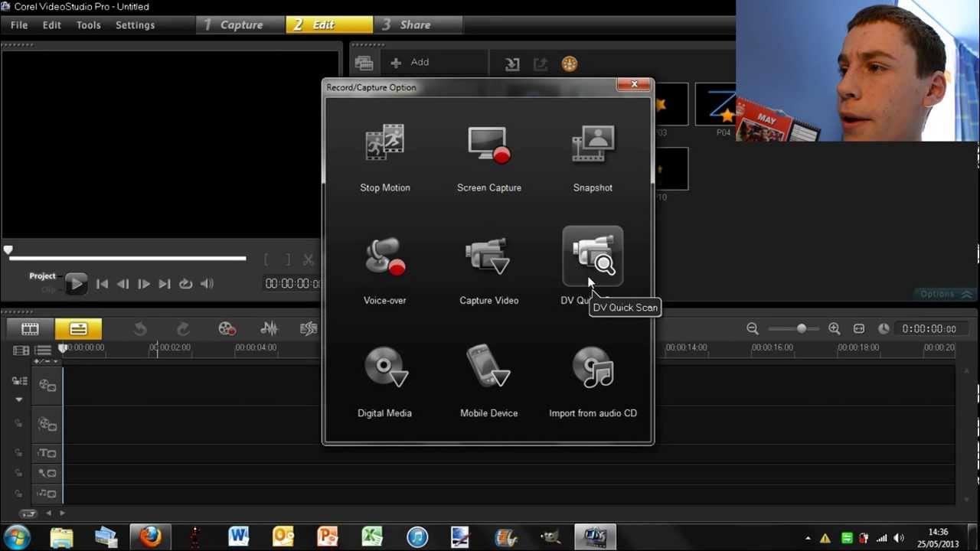Open Firefox from the taskbar
Image resolution: width=980 pixels, height=551 pixels.
click(x=150, y=536)
